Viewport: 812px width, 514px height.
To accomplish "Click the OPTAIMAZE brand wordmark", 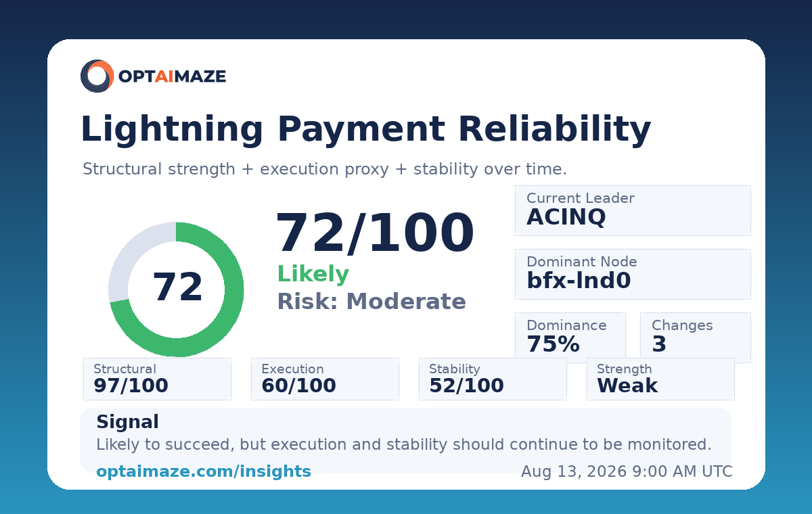I will [x=172, y=76].
